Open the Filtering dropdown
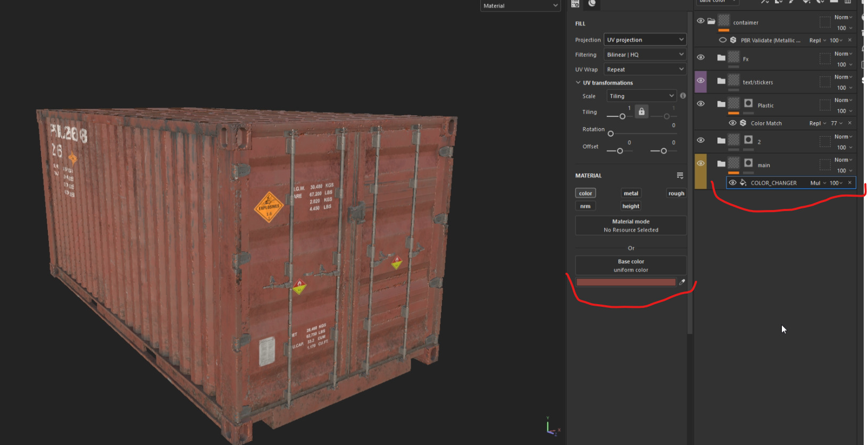868x445 pixels. [x=645, y=55]
